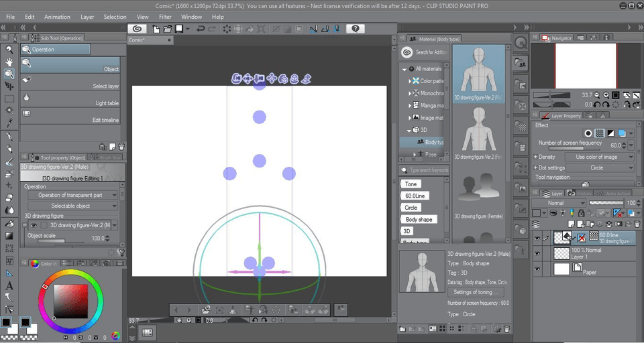Click the Settings of toning button
Screen dimensions: 644x343
pos(476,292)
